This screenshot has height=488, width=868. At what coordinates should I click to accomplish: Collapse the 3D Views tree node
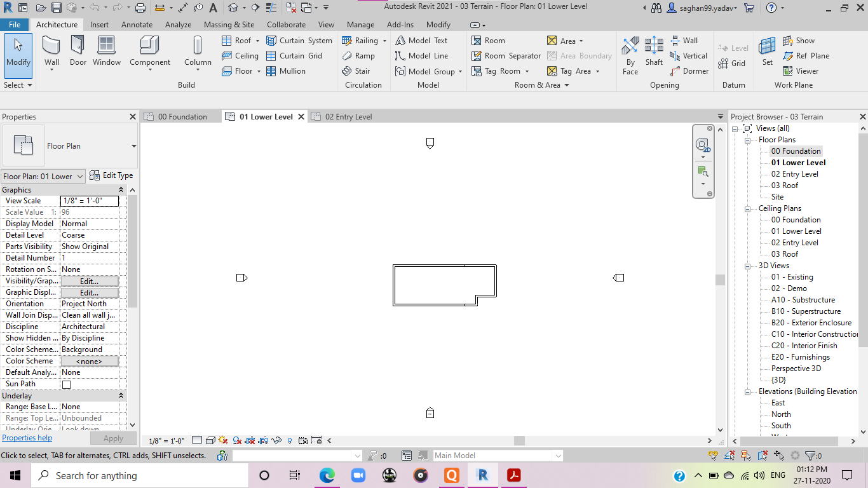pos(747,266)
